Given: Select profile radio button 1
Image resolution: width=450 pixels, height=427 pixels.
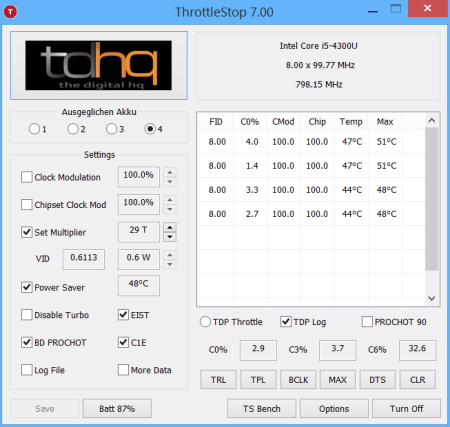Looking at the screenshot, I should [x=34, y=129].
